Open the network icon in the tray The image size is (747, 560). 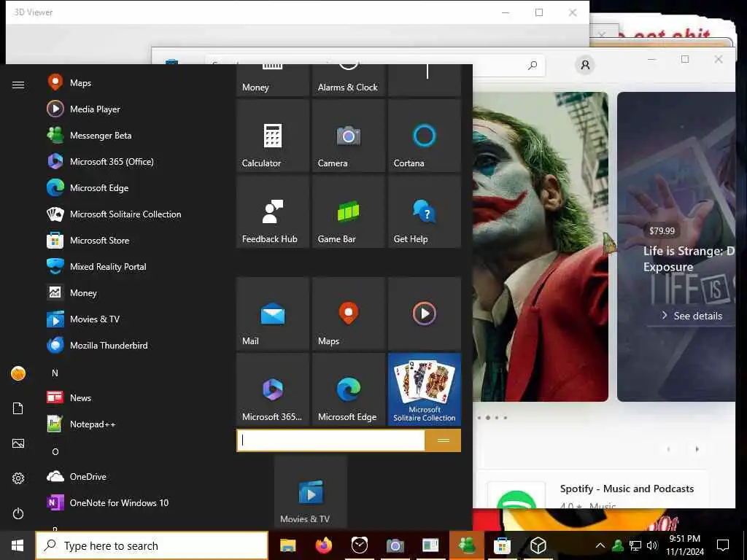point(635,545)
